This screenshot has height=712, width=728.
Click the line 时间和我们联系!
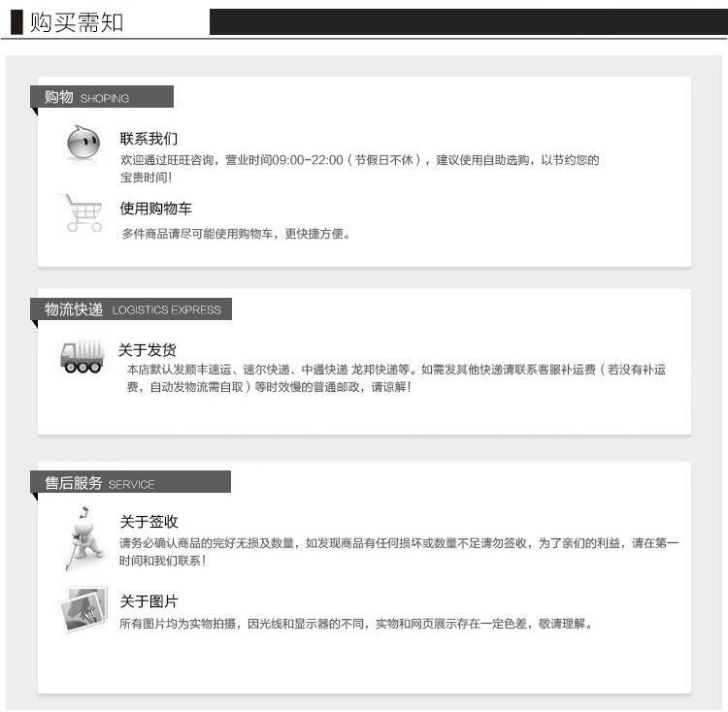click(163, 561)
